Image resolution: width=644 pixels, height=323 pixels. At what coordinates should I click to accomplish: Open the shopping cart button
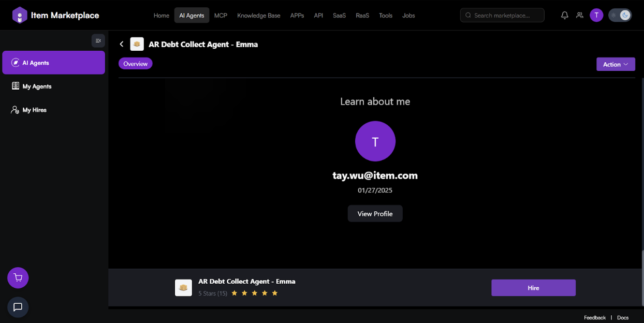pyautogui.click(x=18, y=278)
